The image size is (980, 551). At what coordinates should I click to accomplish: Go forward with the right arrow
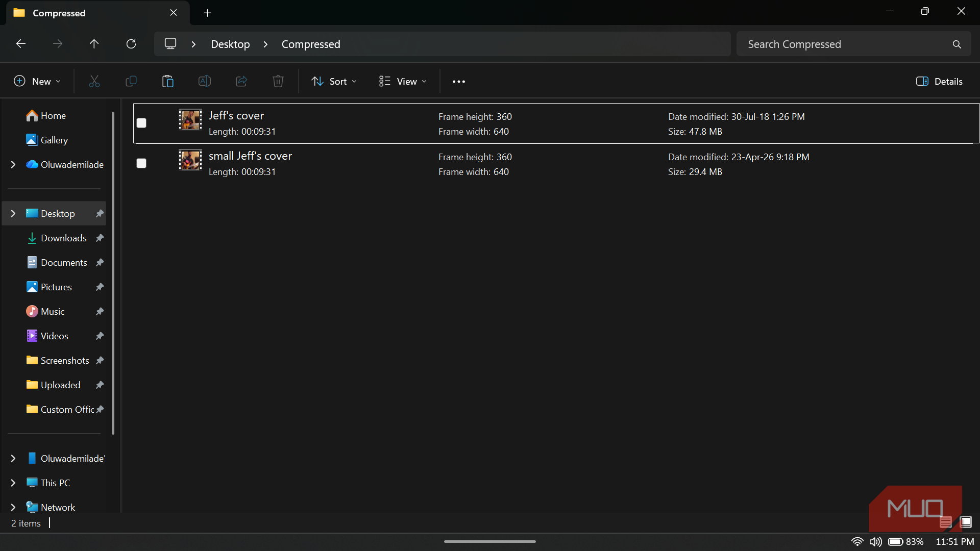click(58, 44)
